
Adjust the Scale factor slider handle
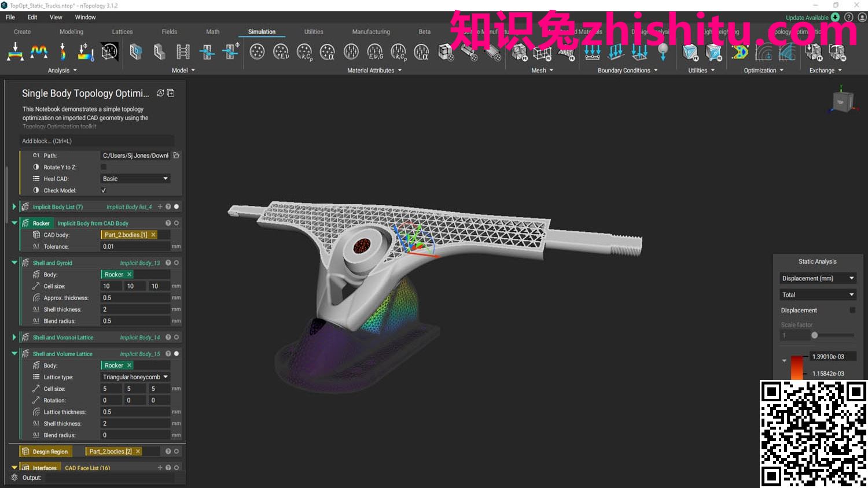point(814,335)
